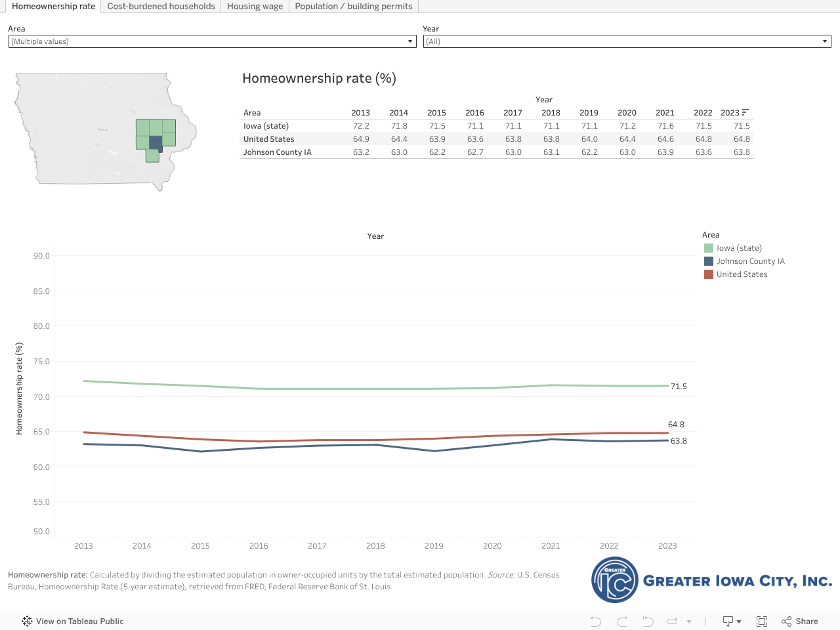
Task: Open the dropdown arrow next to Refresh
Action: 688,621
